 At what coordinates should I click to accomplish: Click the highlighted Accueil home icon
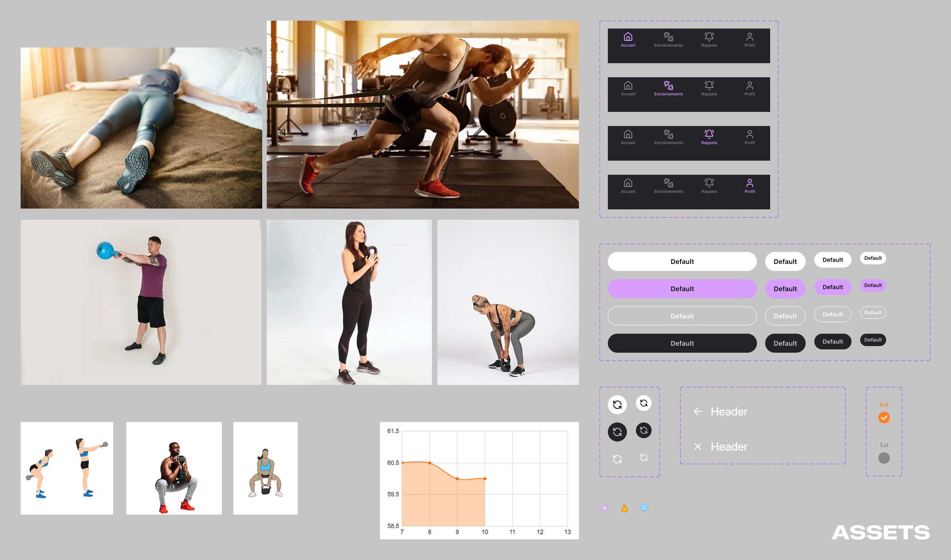(628, 37)
